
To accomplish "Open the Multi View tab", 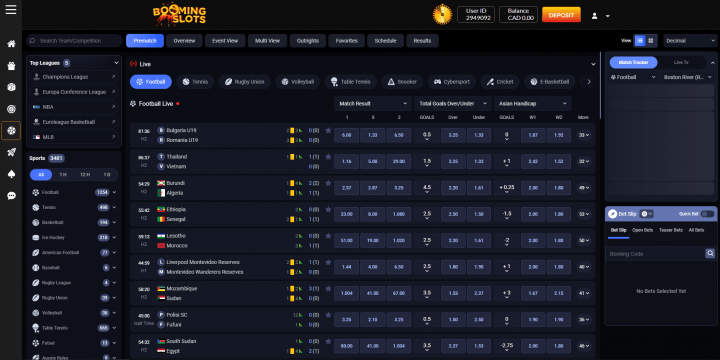I will [x=268, y=41].
